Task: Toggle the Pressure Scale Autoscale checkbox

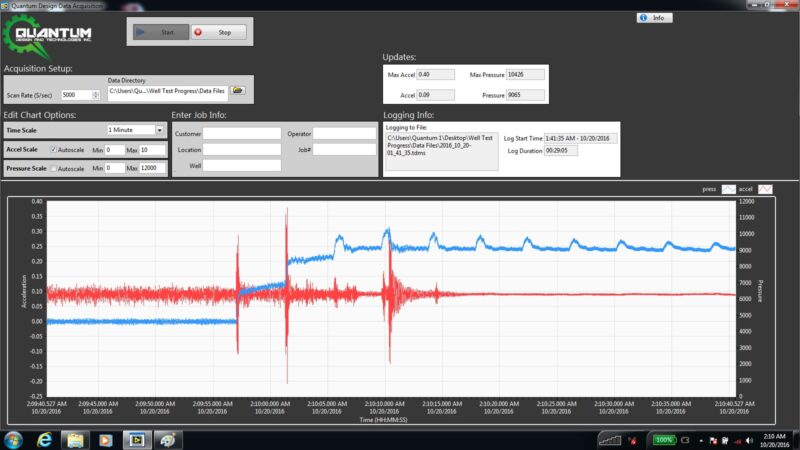Action: (x=53, y=168)
